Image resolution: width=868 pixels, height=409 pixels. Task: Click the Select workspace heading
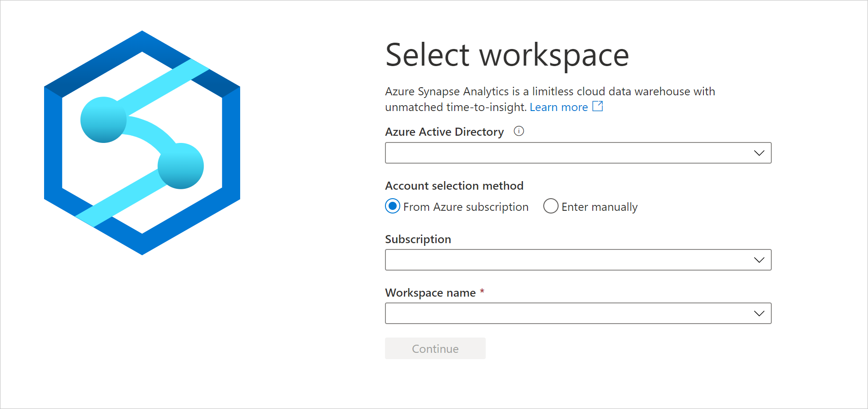pos(507,54)
